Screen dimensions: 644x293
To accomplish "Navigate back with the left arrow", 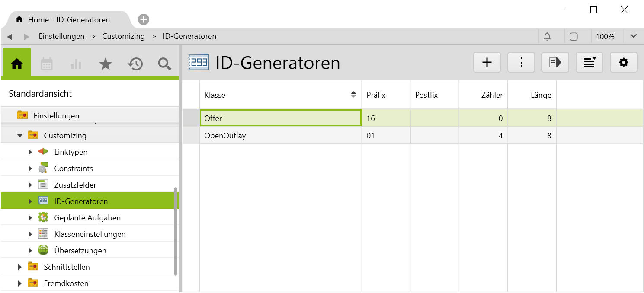I will coord(10,37).
